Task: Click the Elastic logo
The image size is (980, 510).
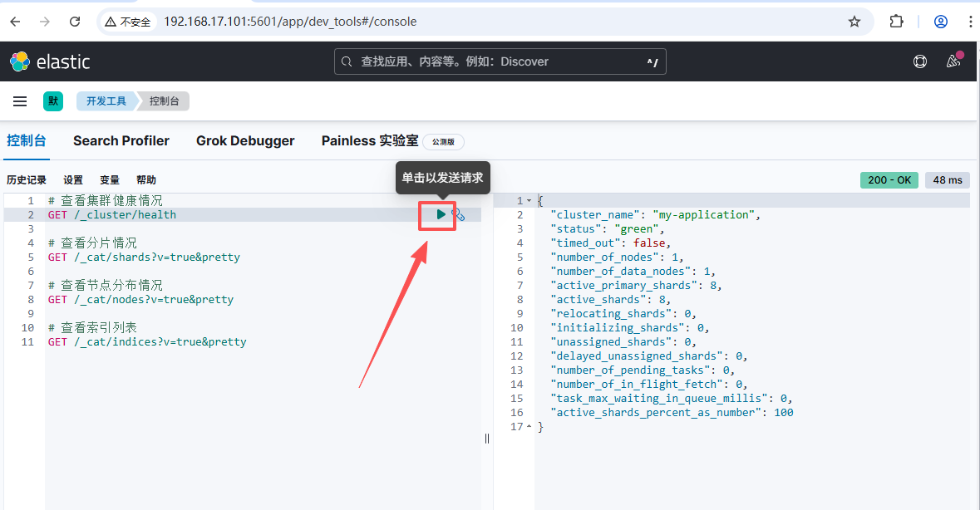Action: [x=50, y=61]
